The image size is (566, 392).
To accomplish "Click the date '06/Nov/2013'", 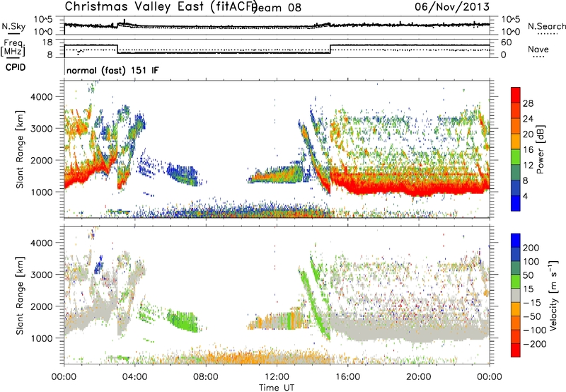I will [x=452, y=6].
